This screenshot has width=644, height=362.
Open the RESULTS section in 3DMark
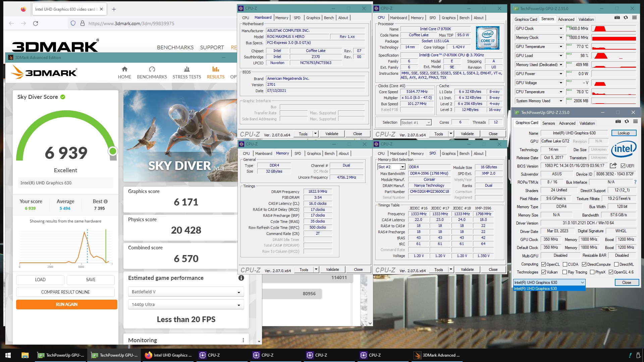tap(215, 72)
